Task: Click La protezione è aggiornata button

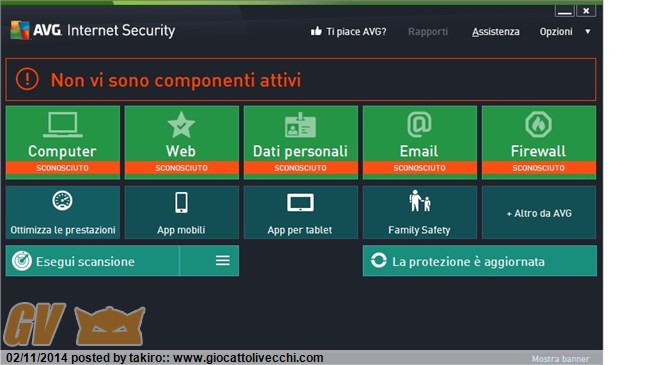Action: coord(480,261)
